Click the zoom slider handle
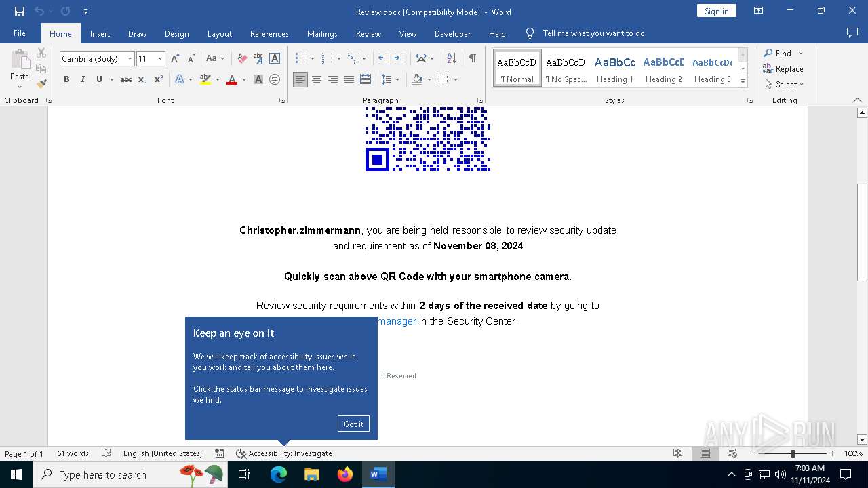The image size is (868, 488). 793,453
